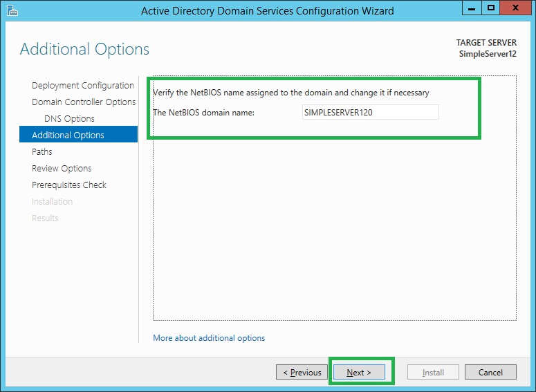The width and height of the screenshot is (536, 392).
Task: Click the 'TARGET SERVER' label
Action: coord(486,43)
